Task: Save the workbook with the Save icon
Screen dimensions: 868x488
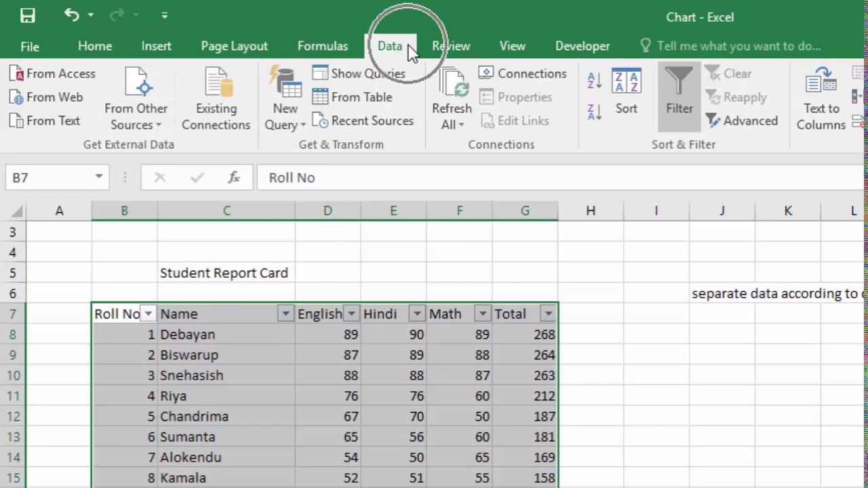Action: (x=28, y=16)
